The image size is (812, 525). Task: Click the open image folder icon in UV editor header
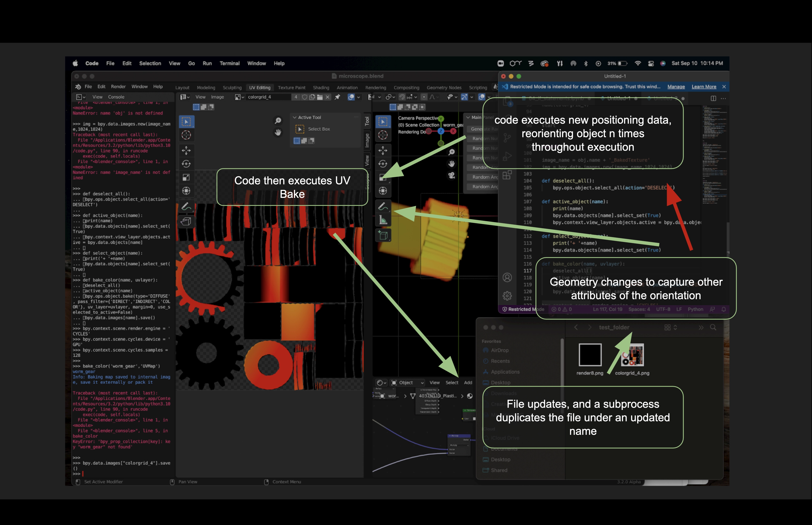320,97
